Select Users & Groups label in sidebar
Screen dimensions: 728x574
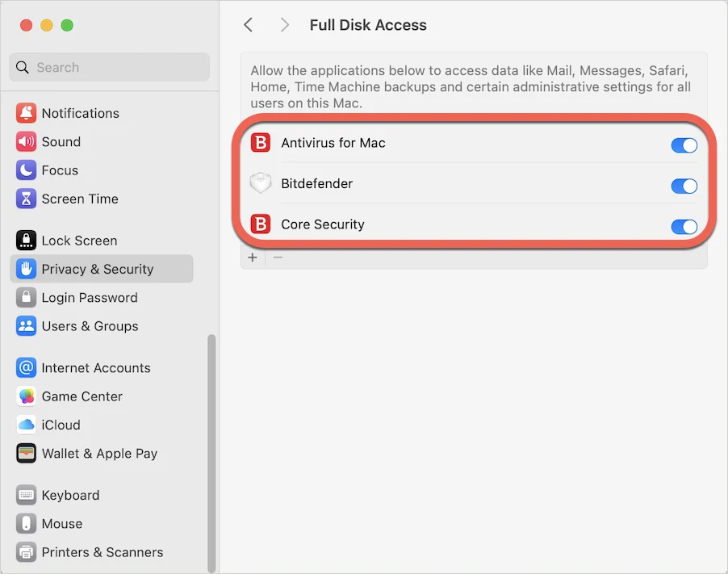pyautogui.click(x=90, y=326)
